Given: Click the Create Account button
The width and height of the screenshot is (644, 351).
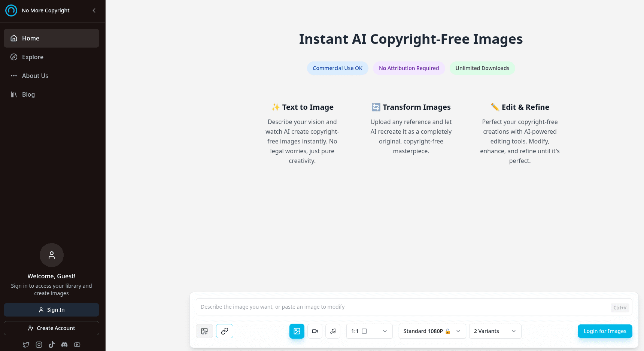Looking at the screenshot, I should [x=51, y=328].
